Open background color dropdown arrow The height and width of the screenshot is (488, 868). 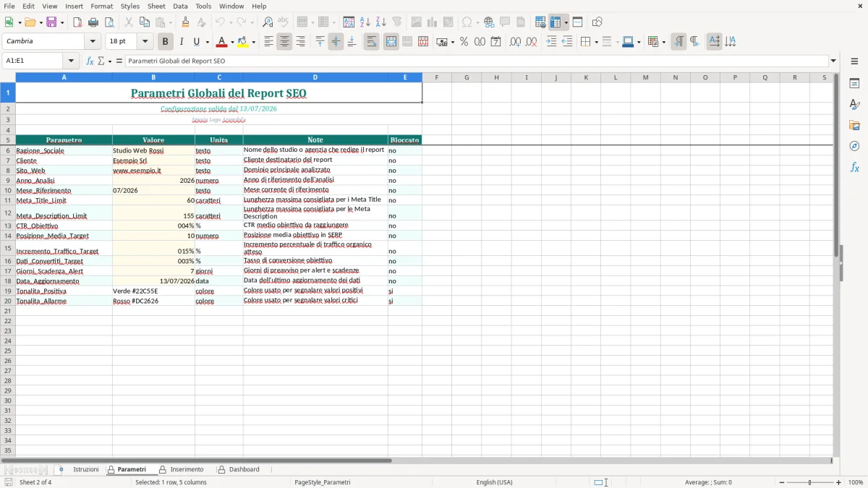[253, 42]
